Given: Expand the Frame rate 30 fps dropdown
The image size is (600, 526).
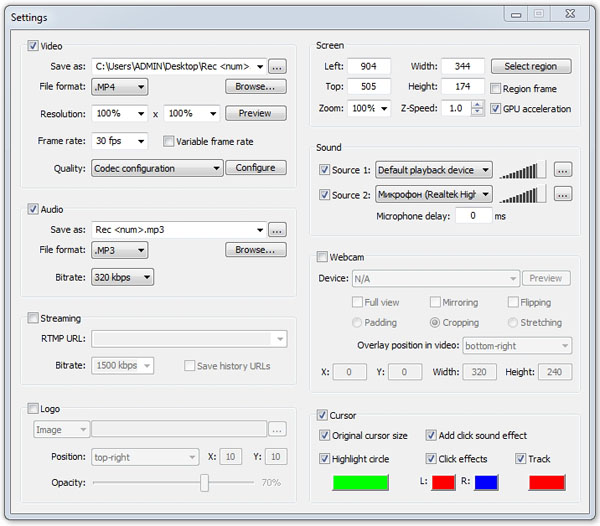Looking at the screenshot, I should point(119,142).
